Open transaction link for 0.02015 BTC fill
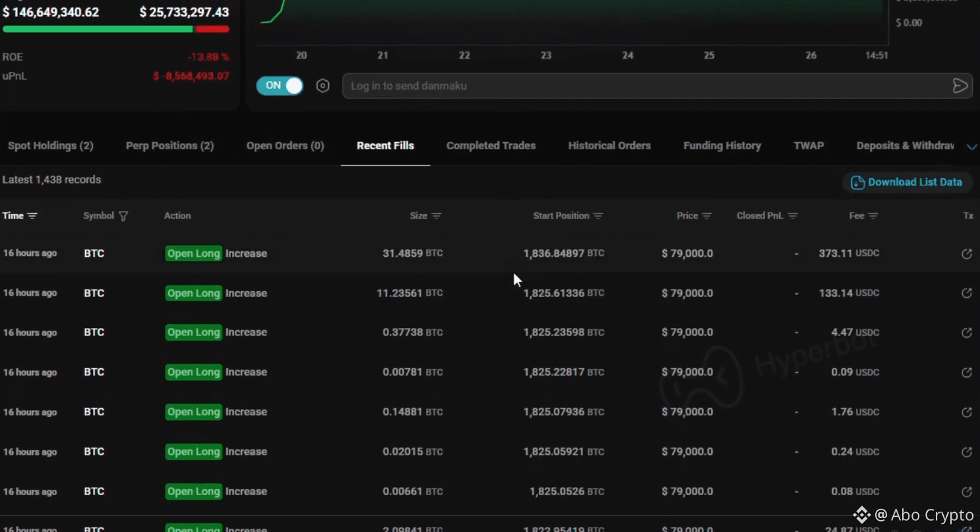 click(x=967, y=451)
